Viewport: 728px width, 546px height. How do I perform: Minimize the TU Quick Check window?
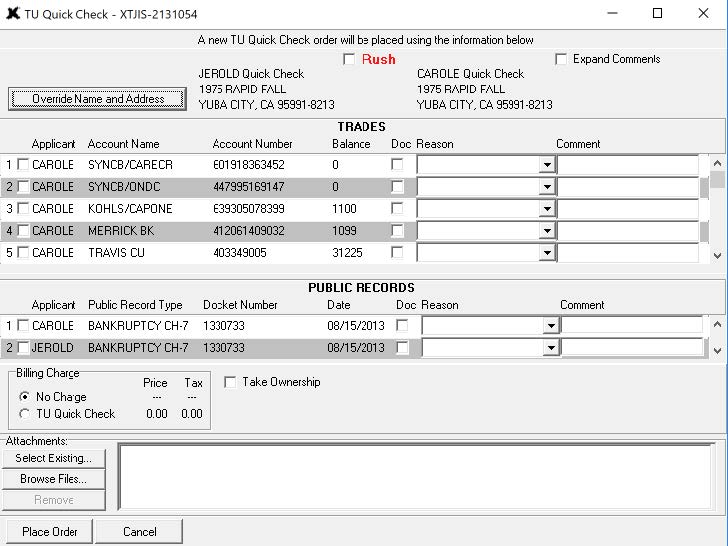coord(612,13)
